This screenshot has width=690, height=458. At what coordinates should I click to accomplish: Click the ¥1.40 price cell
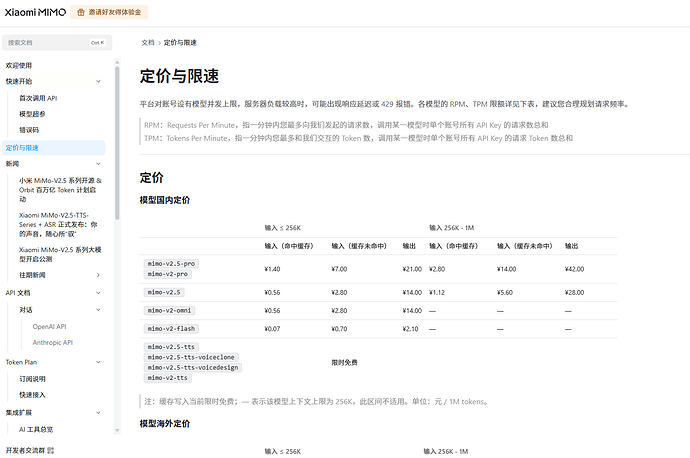272,269
